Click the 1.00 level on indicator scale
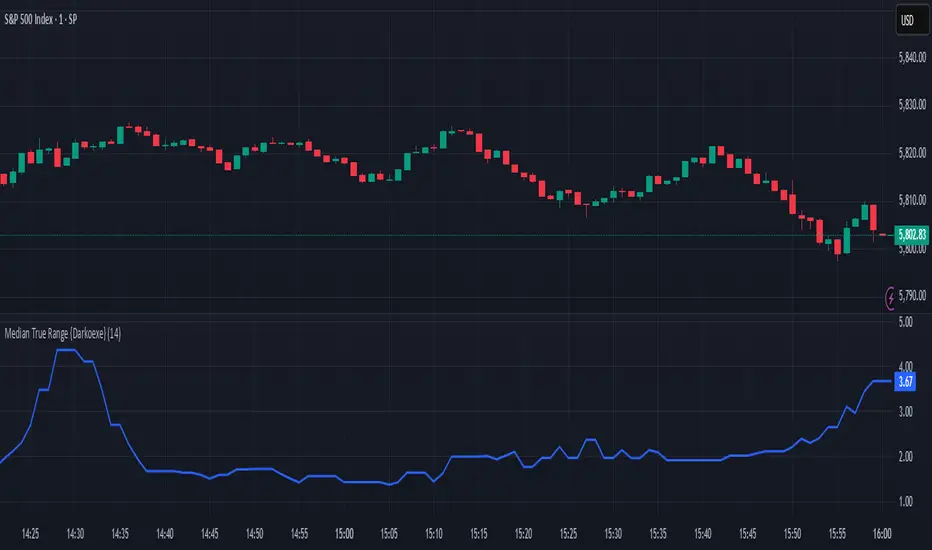The image size is (932, 550). [905, 501]
